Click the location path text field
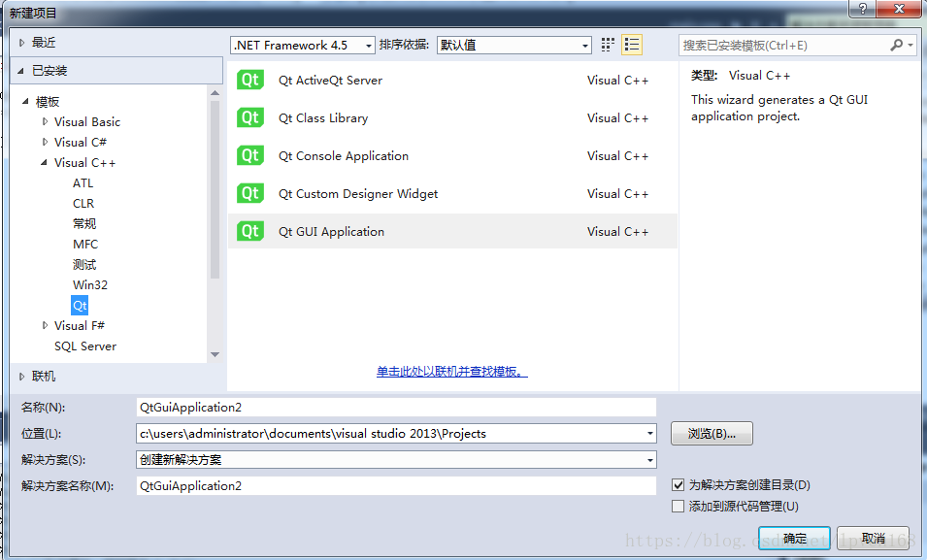This screenshot has height=560, width=927. pyautogui.click(x=390, y=434)
